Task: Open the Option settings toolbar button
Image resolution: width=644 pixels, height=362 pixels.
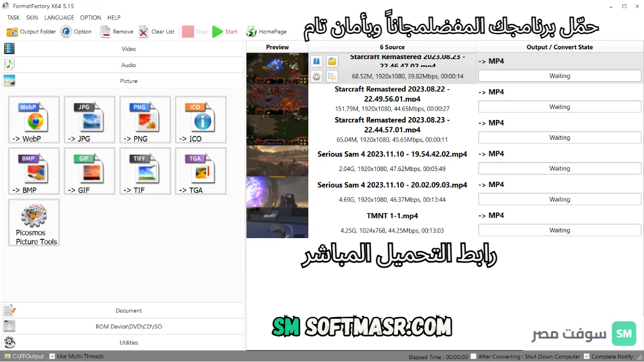Action: [76, 32]
